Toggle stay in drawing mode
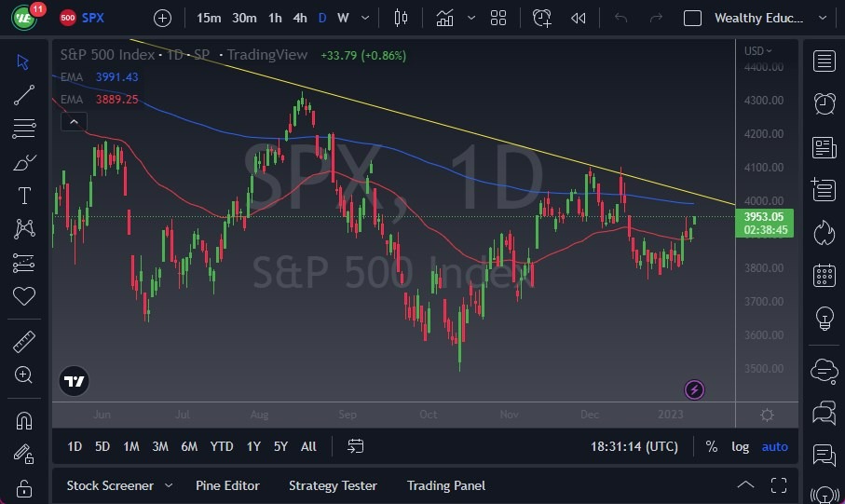Image resolution: width=845 pixels, height=504 pixels. click(23, 454)
